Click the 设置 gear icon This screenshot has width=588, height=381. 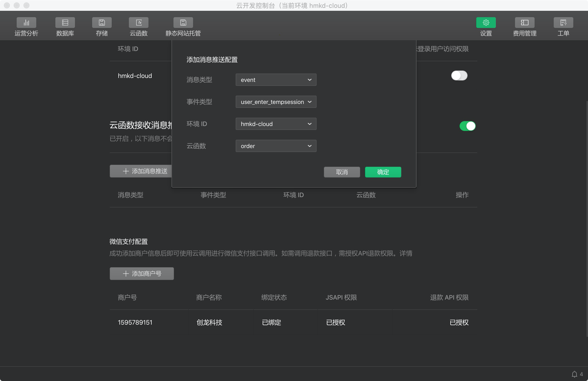pos(486,23)
